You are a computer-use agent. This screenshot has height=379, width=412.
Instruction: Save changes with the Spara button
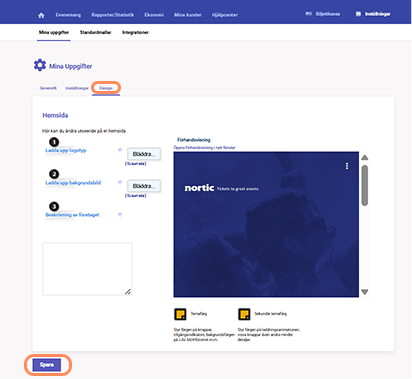(47, 365)
